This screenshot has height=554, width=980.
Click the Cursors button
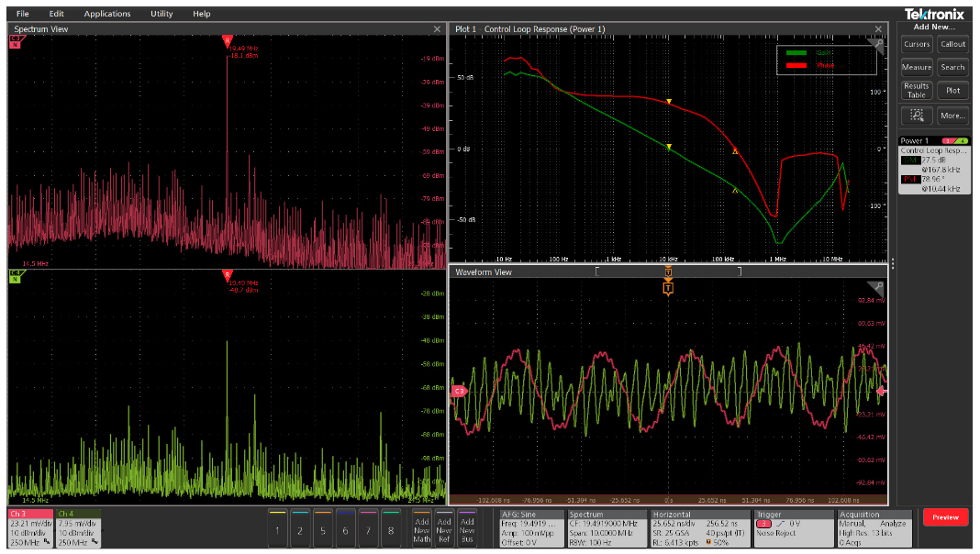(916, 44)
